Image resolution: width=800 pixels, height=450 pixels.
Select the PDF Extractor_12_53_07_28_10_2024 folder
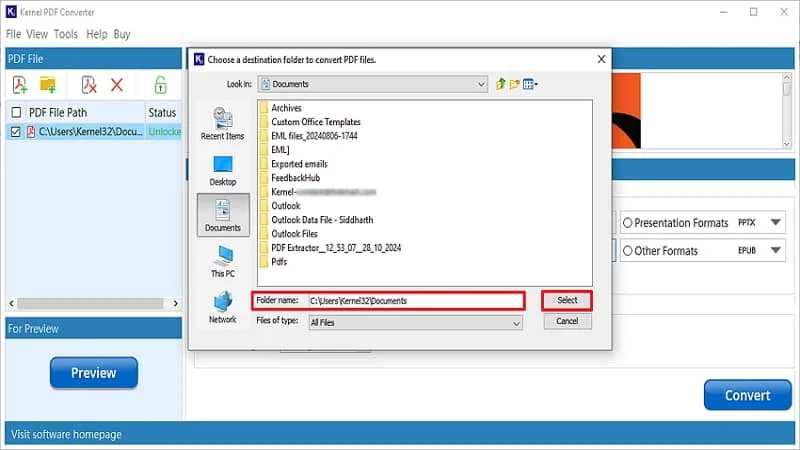[x=336, y=248]
